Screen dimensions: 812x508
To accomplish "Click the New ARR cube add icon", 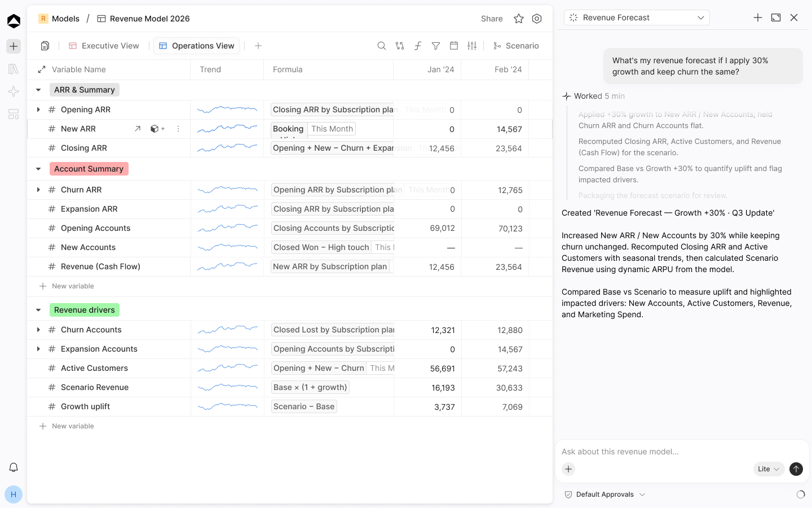I will [x=157, y=129].
